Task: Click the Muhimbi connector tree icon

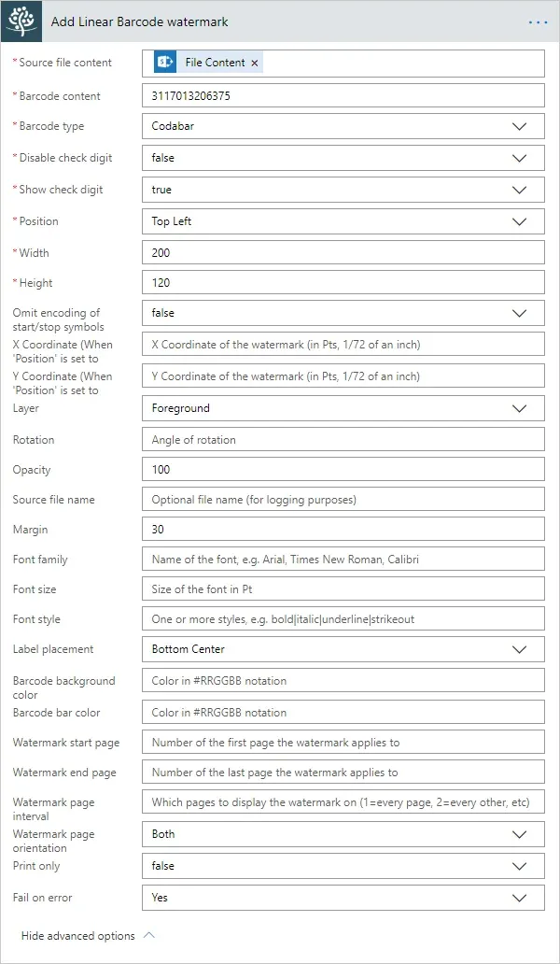Action: [21, 21]
